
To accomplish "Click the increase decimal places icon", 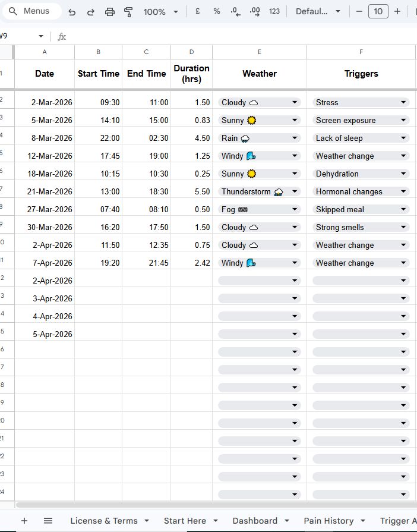I will (x=255, y=11).
